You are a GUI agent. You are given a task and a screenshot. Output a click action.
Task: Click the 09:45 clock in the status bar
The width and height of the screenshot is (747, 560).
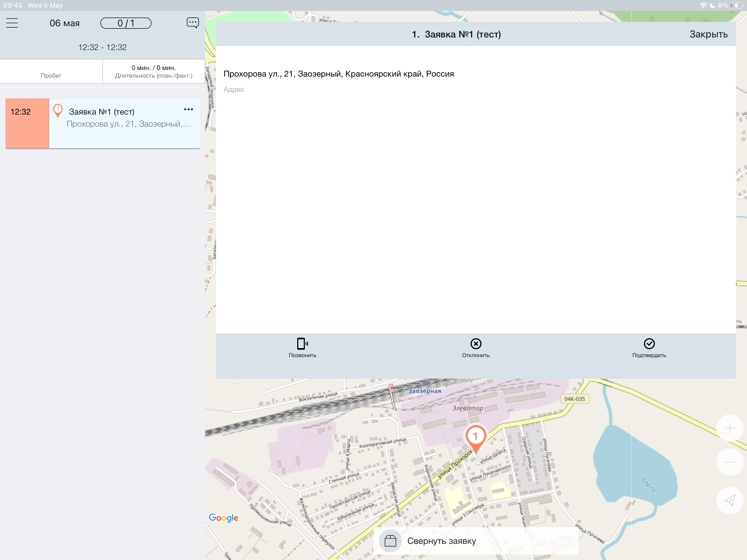pos(13,5)
